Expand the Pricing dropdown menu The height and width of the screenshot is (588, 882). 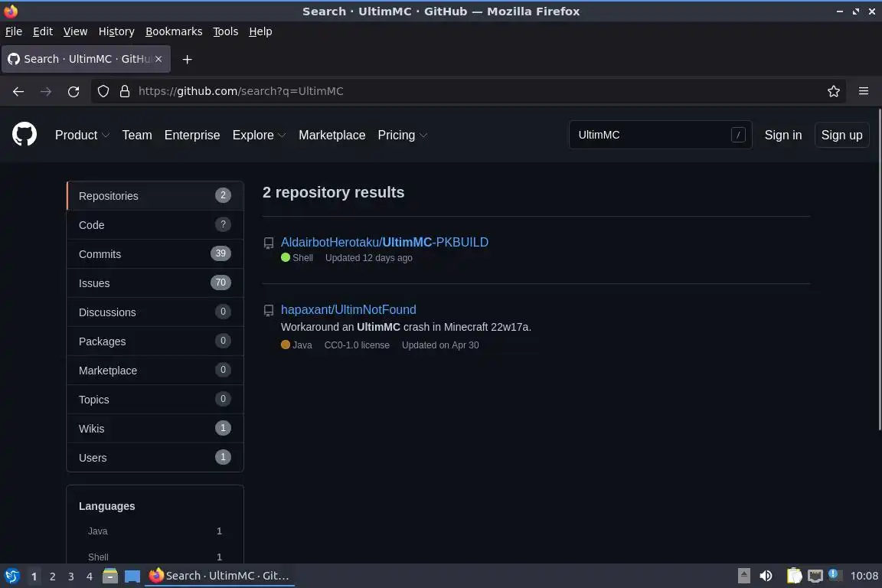pyautogui.click(x=402, y=135)
